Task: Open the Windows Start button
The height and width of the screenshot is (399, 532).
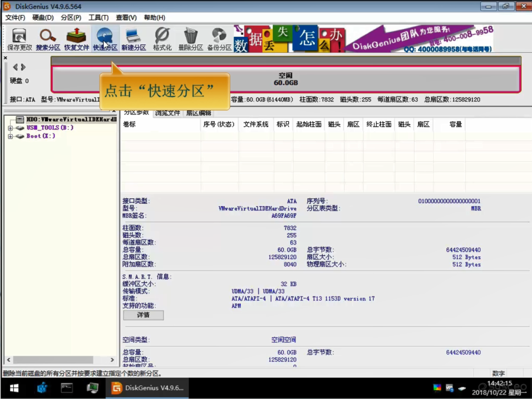Action: tap(14, 388)
